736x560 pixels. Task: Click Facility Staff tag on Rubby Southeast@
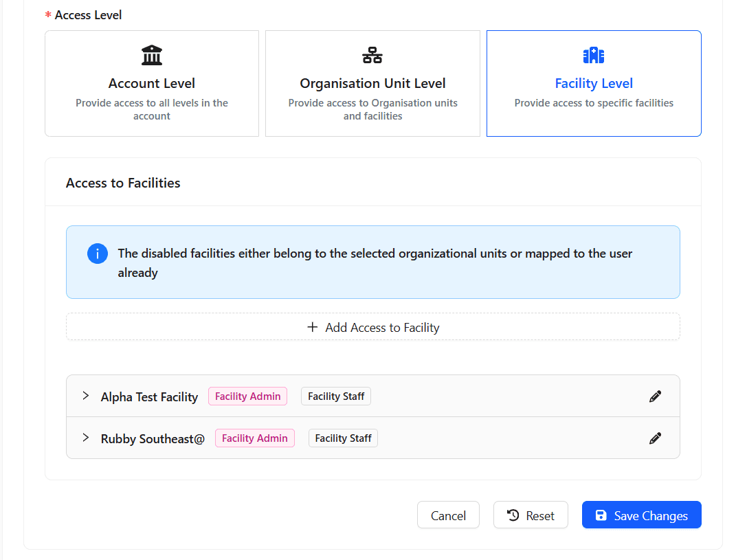343,438
